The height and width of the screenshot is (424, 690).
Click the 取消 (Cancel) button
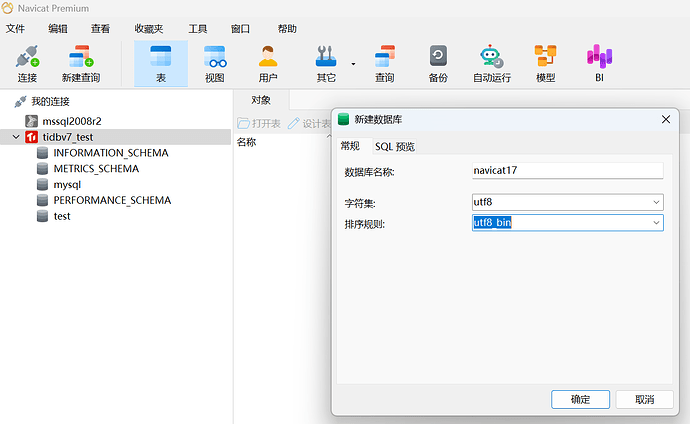pos(645,399)
